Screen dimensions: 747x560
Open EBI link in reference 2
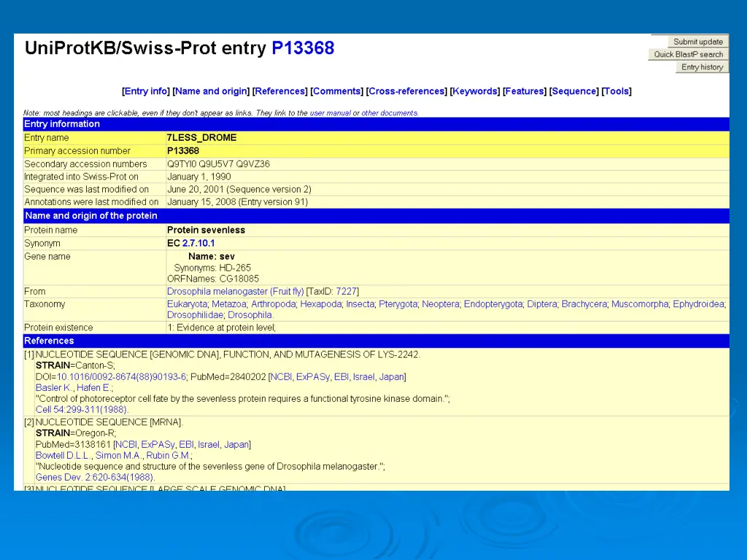tap(186, 445)
